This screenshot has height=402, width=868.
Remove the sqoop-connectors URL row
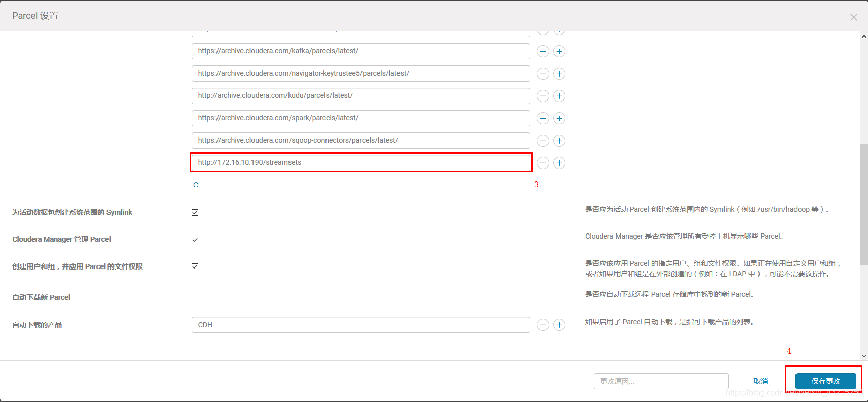[542, 141]
